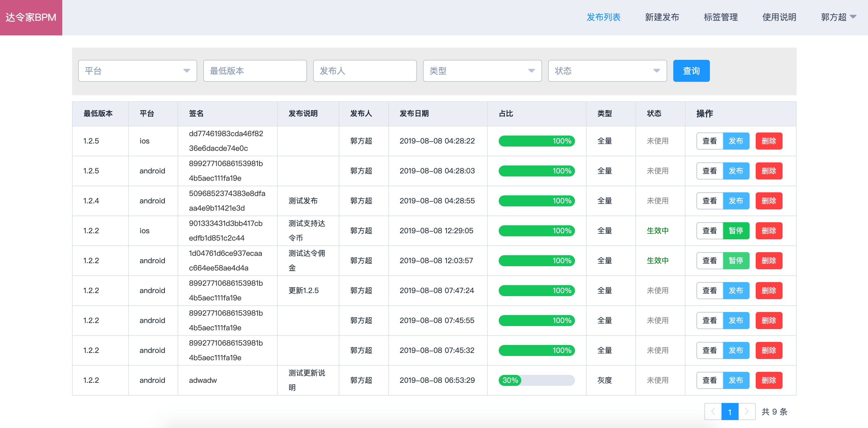Pause the 1.2.2 ios release
Screen dimensions: 868x428
coord(736,231)
